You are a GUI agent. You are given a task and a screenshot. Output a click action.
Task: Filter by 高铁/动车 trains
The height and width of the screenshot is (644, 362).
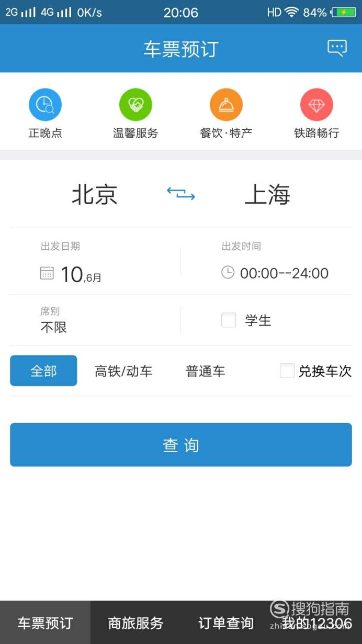[123, 371]
